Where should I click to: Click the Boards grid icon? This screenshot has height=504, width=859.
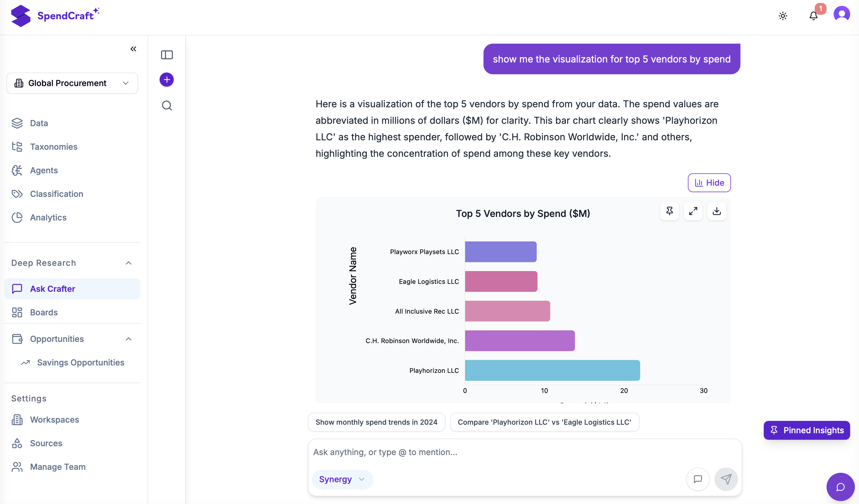click(x=17, y=312)
